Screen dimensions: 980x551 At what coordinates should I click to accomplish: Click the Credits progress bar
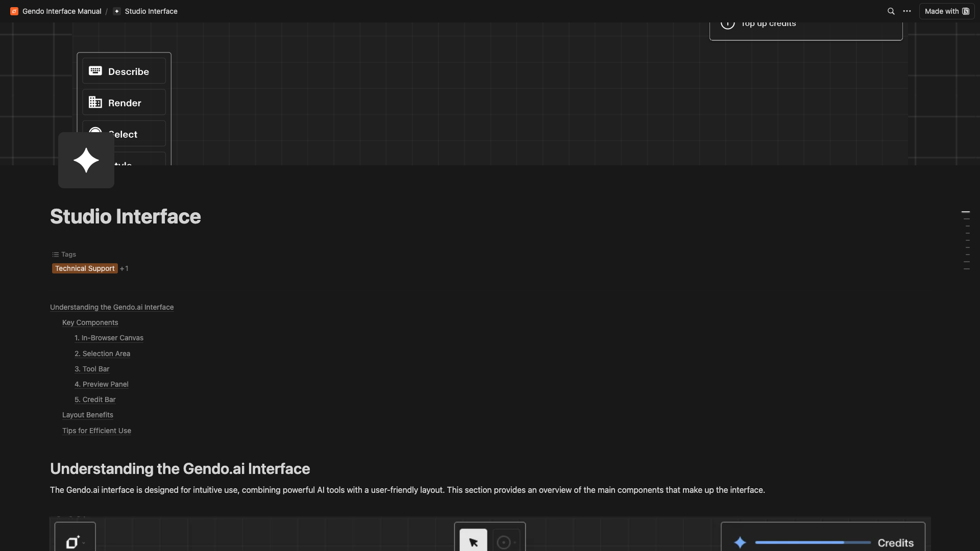pyautogui.click(x=813, y=542)
